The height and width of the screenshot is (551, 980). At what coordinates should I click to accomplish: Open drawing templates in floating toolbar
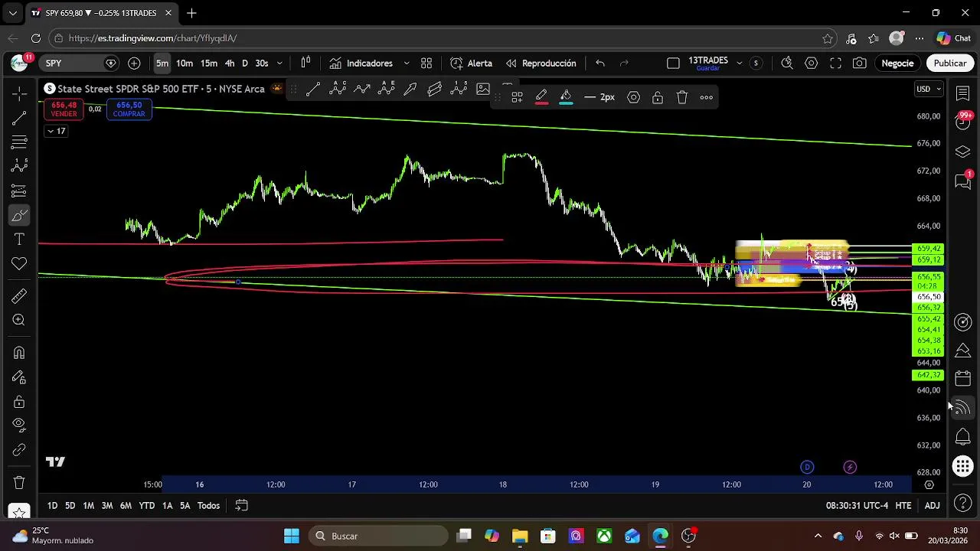point(517,97)
